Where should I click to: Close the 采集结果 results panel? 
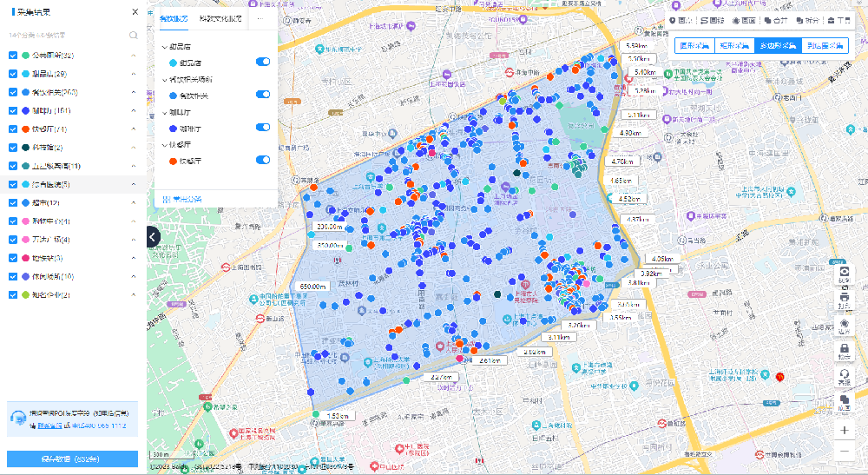click(135, 12)
